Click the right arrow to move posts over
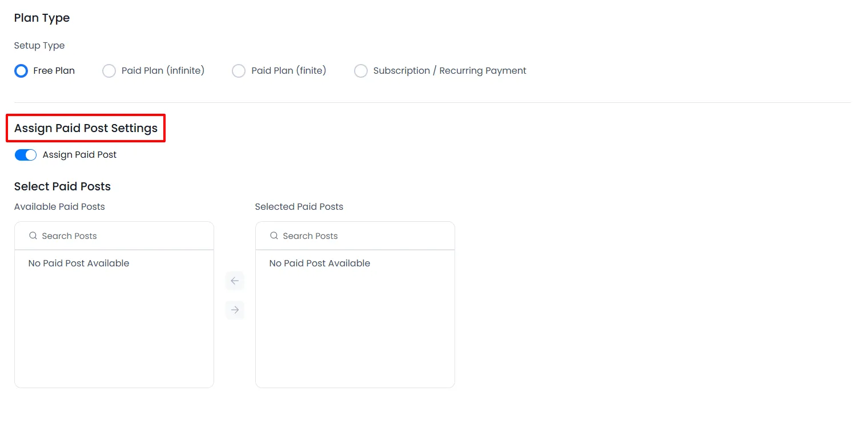 pyautogui.click(x=235, y=309)
